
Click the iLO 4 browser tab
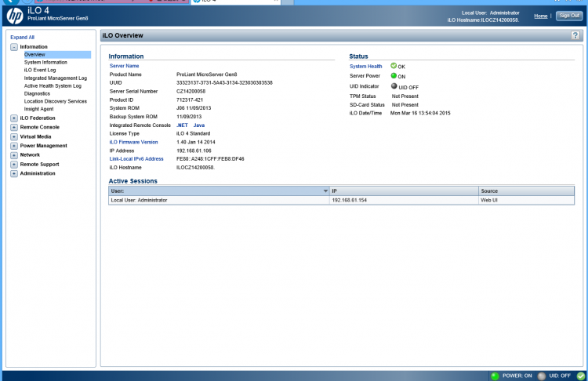236,2
